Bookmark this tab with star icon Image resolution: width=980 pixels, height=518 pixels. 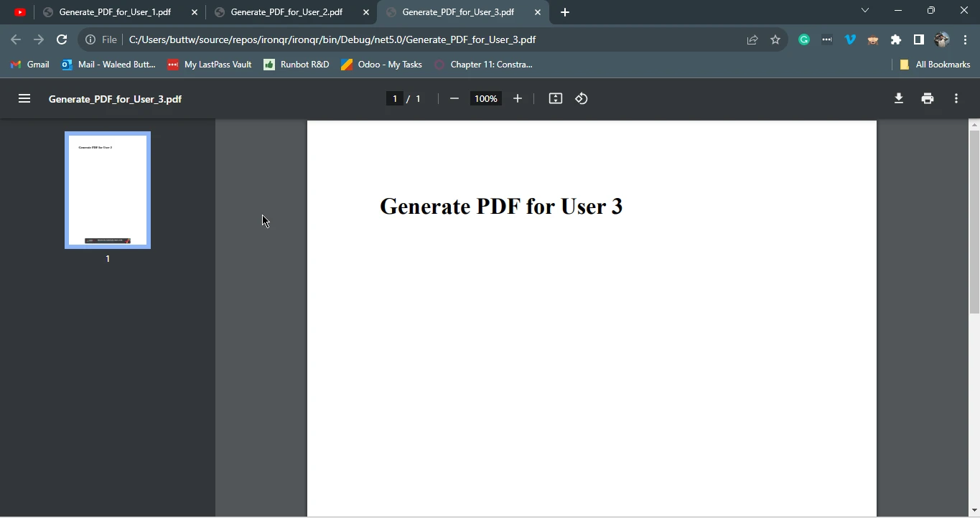point(775,39)
